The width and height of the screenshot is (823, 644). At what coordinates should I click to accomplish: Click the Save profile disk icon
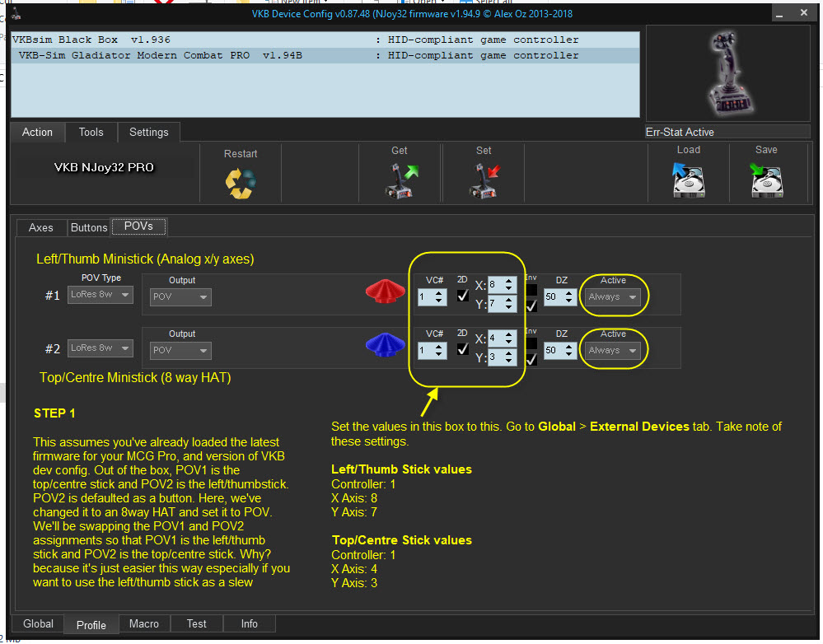click(766, 180)
